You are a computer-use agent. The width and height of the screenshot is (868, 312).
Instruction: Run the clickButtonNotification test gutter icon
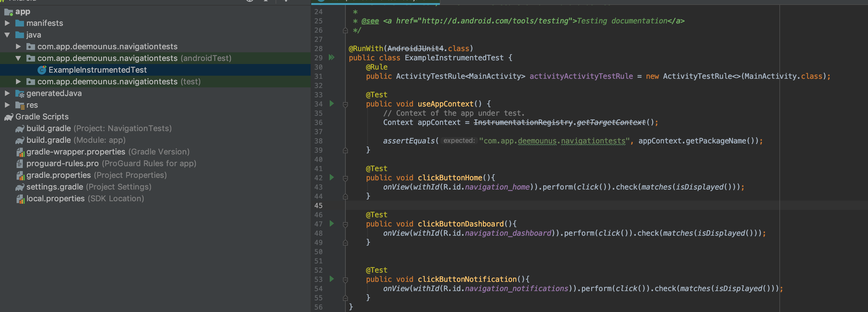click(332, 279)
